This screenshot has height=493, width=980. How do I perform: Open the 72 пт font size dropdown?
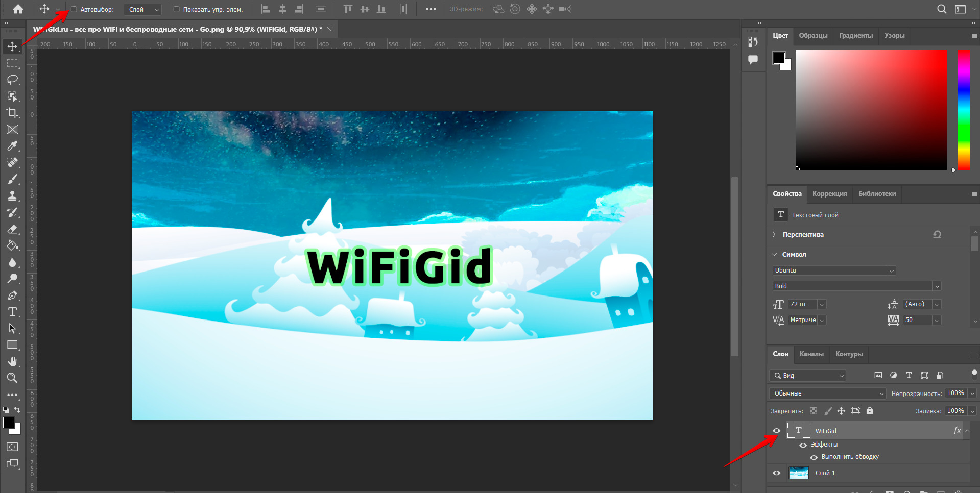coord(822,305)
